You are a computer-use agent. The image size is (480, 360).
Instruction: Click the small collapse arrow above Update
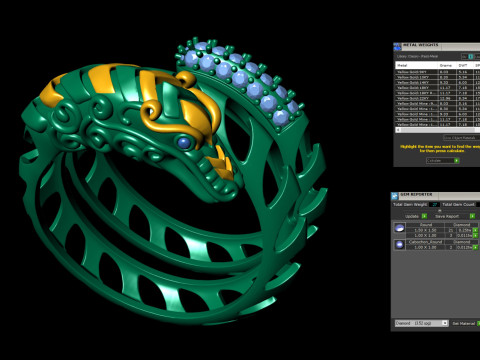440,210
